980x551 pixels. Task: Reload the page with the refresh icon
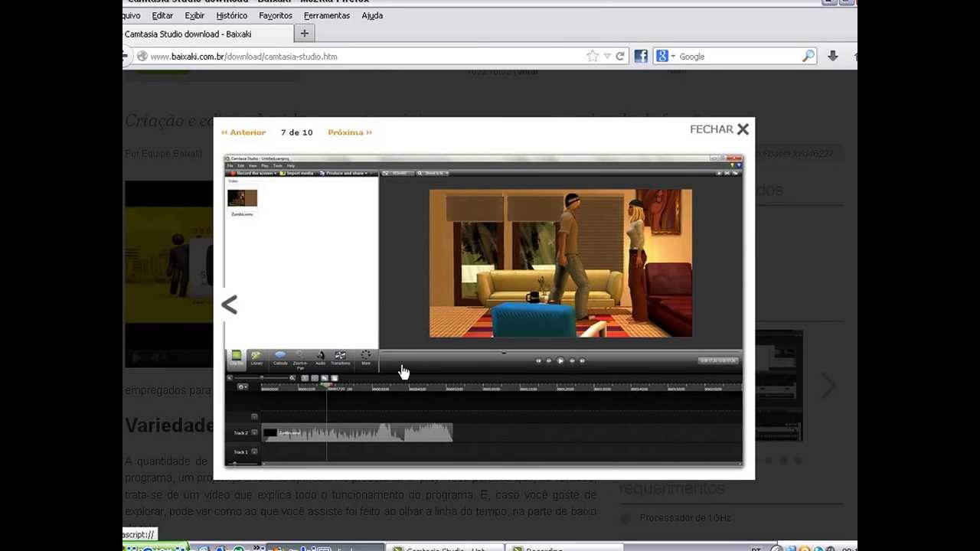click(x=620, y=56)
